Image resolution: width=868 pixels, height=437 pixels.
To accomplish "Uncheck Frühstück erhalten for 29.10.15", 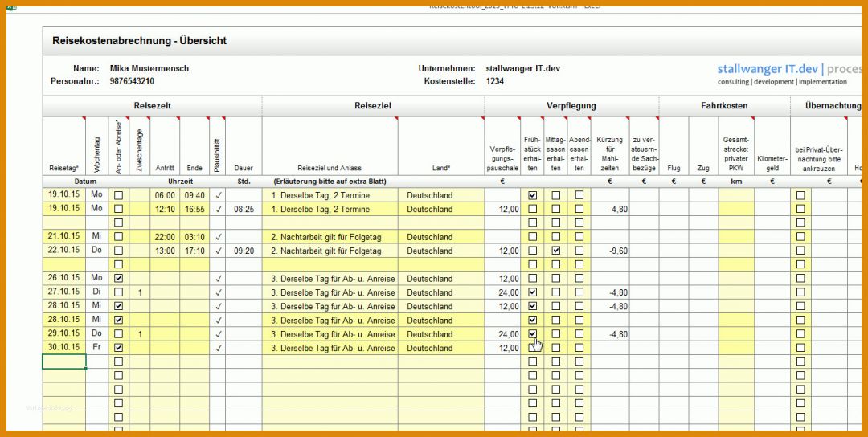I will pos(533,334).
